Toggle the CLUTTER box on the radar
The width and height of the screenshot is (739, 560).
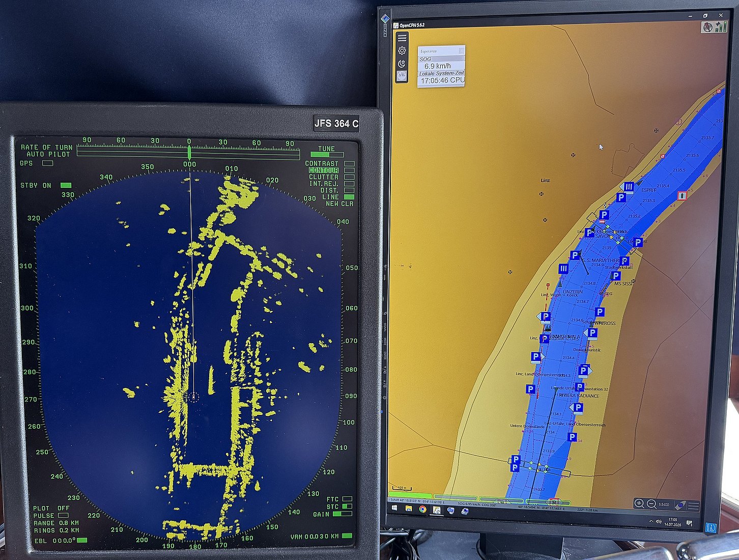349,177
